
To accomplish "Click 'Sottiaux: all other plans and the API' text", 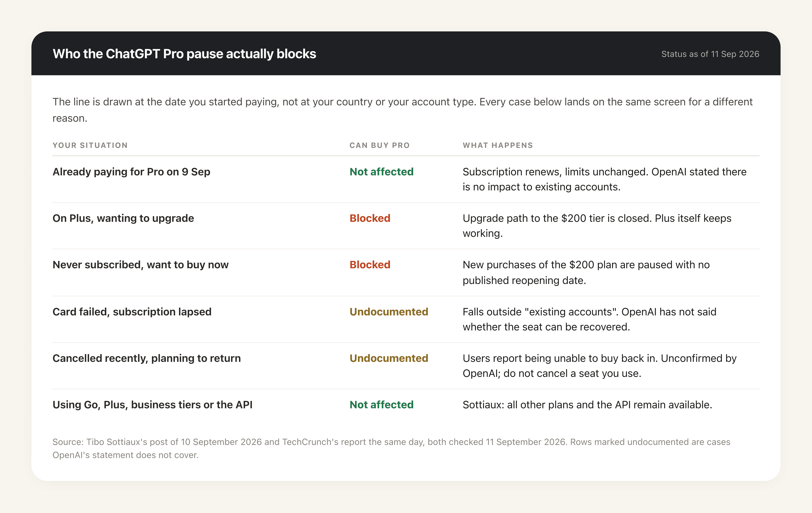I will [587, 405].
